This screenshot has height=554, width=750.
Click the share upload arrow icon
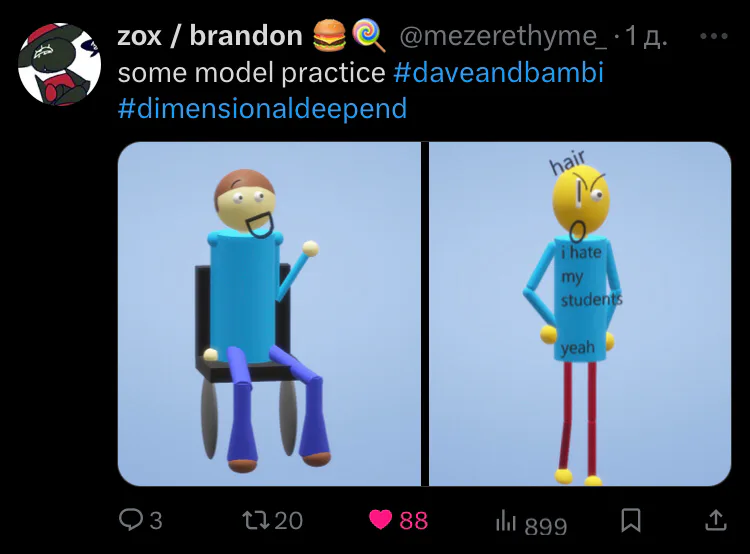[x=716, y=520]
